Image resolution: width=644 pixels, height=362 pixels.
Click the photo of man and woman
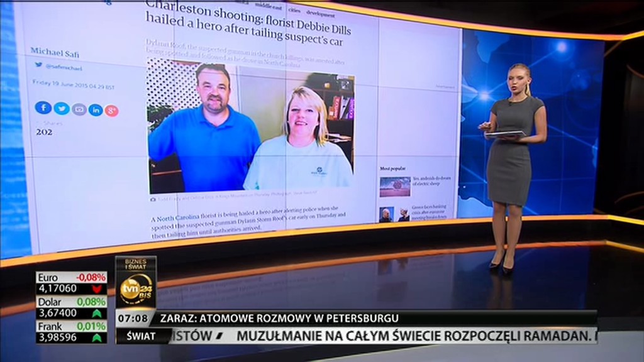(x=251, y=126)
